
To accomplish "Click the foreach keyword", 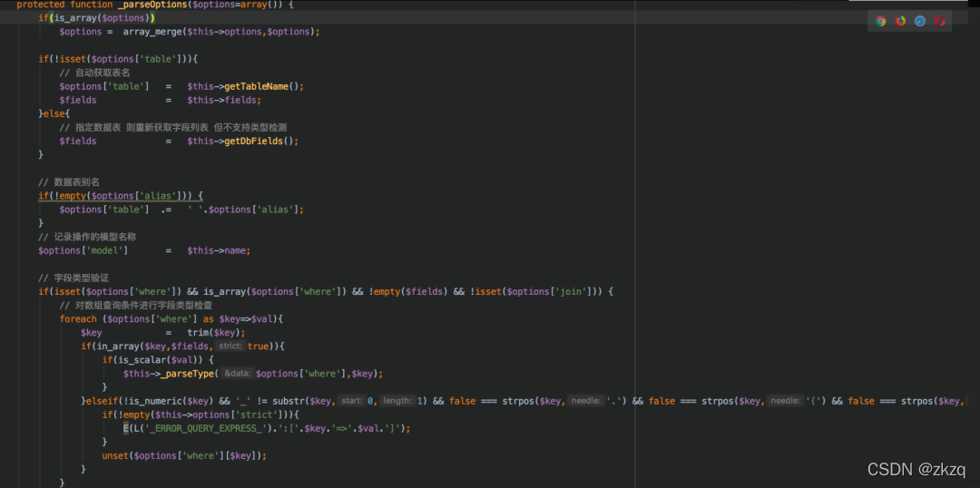I will [78, 319].
